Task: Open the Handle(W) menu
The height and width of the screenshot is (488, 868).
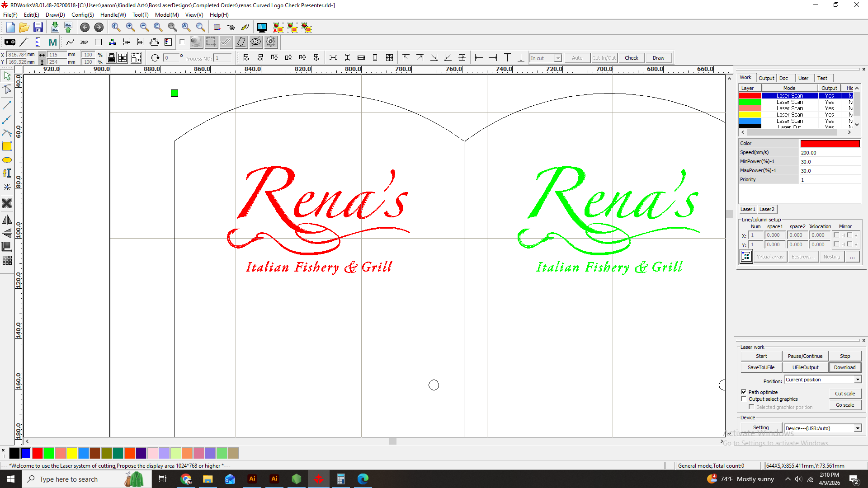Action: [113, 14]
